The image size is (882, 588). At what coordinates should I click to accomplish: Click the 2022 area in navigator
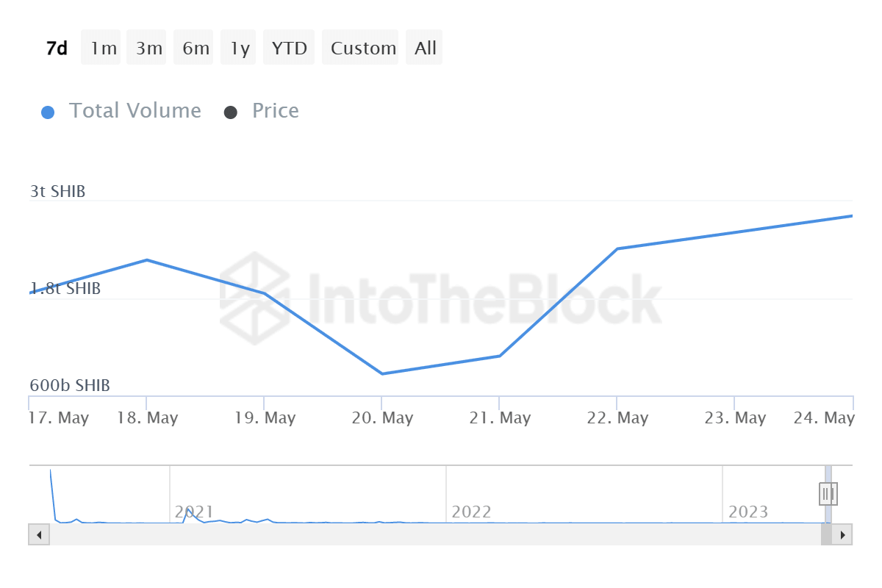tap(470, 512)
